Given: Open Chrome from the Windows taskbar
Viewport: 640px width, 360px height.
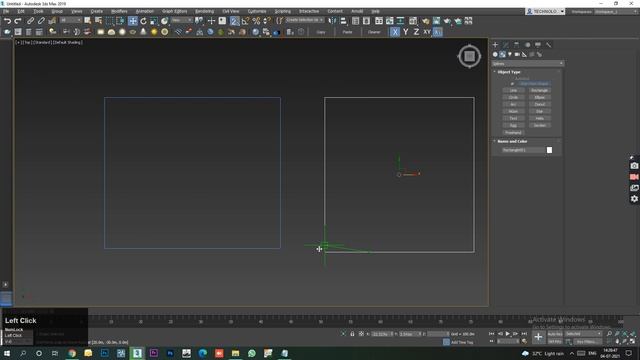Looking at the screenshot, I should pyautogui.click(x=72, y=353).
